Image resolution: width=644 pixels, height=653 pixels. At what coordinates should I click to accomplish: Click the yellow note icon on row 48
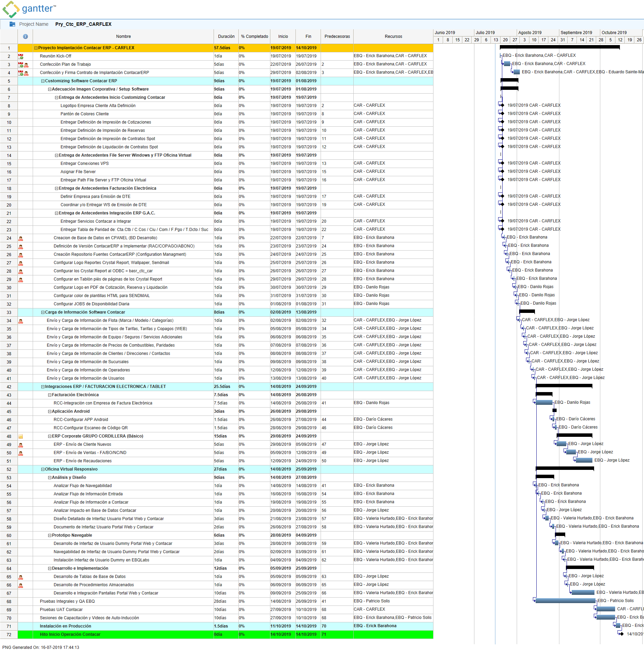[x=21, y=436]
